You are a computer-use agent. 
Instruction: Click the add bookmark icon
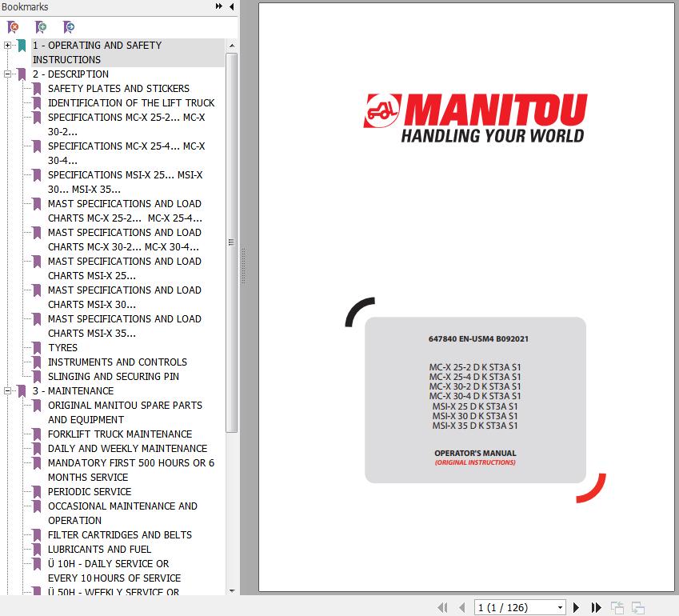tap(41, 27)
